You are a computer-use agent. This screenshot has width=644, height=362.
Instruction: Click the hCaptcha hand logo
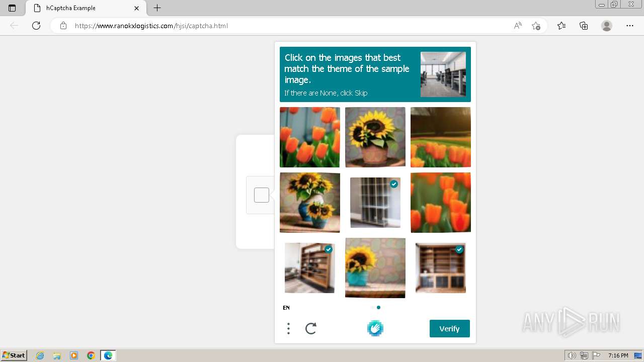(x=375, y=329)
